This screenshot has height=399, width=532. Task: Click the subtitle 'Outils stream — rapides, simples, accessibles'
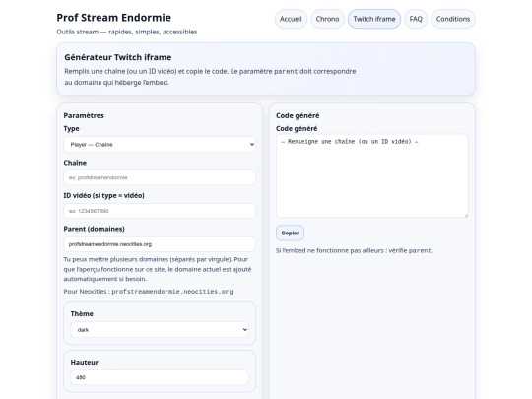[x=127, y=32]
